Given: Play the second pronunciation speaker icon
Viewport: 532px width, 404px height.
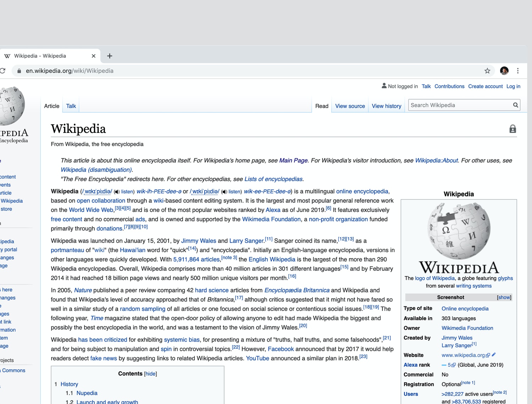Looking at the screenshot, I should (224, 192).
